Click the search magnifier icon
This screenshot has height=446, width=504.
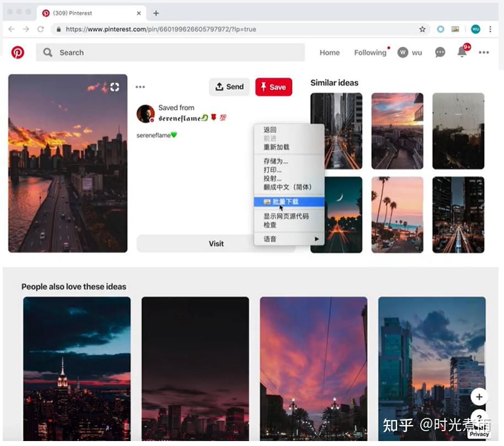tap(47, 52)
